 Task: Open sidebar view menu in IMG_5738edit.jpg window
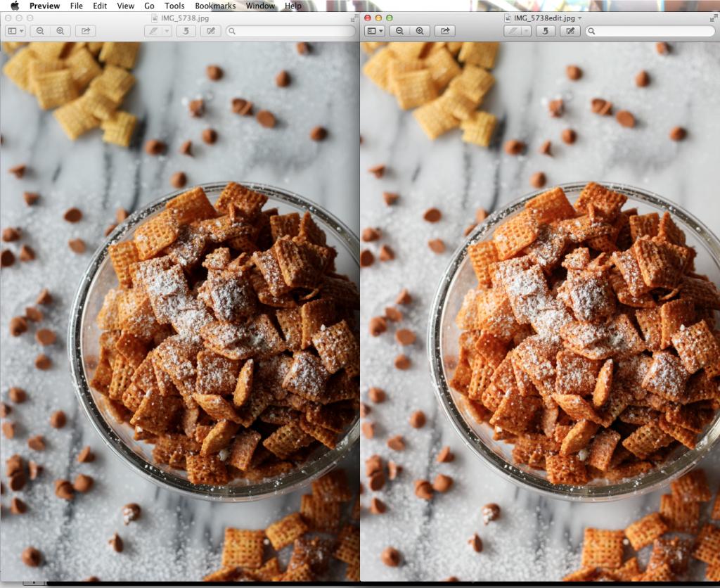pos(375,31)
